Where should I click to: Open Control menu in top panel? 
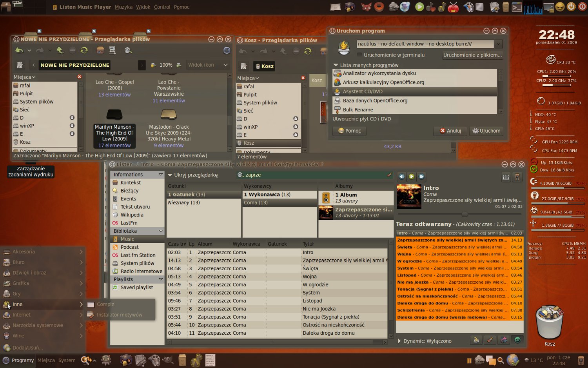click(x=162, y=7)
